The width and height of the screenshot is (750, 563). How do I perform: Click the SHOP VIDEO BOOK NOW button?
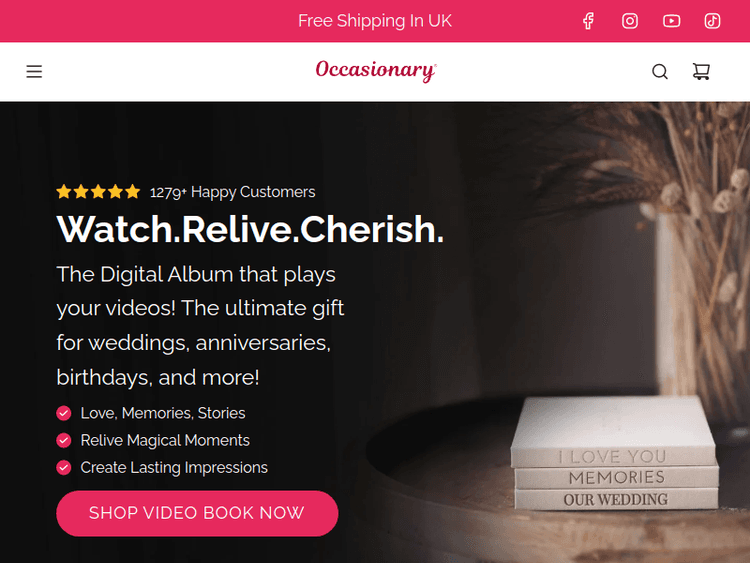click(197, 513)
